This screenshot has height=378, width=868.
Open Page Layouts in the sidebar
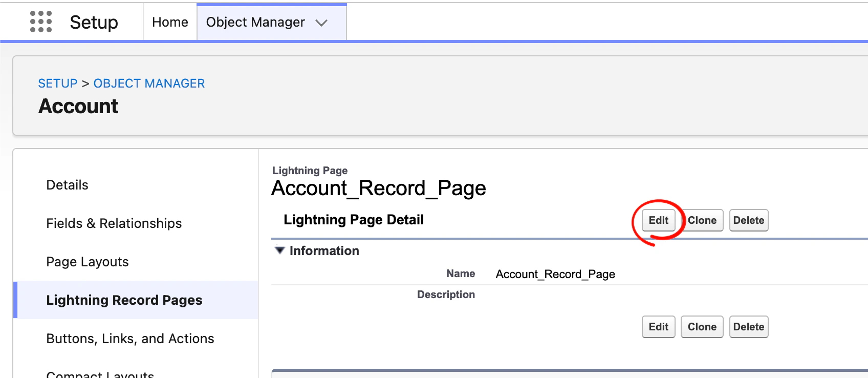pyautogui.click(x=88, y=262)
